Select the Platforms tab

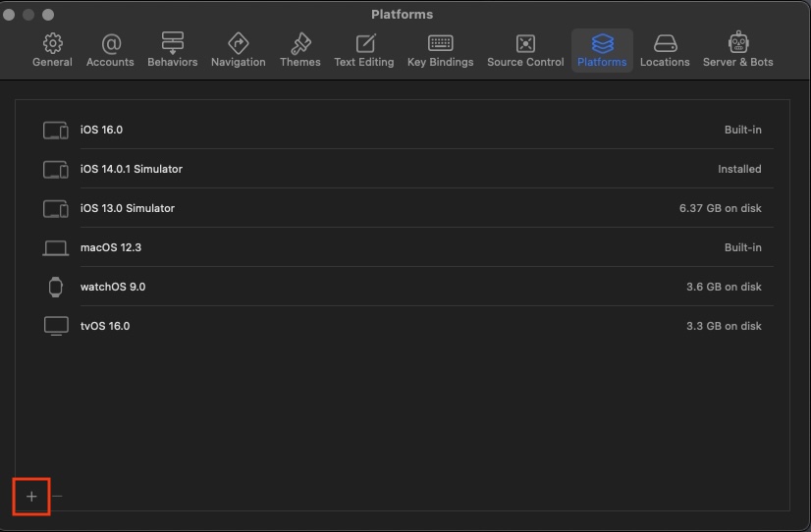(x=602, y=50)
